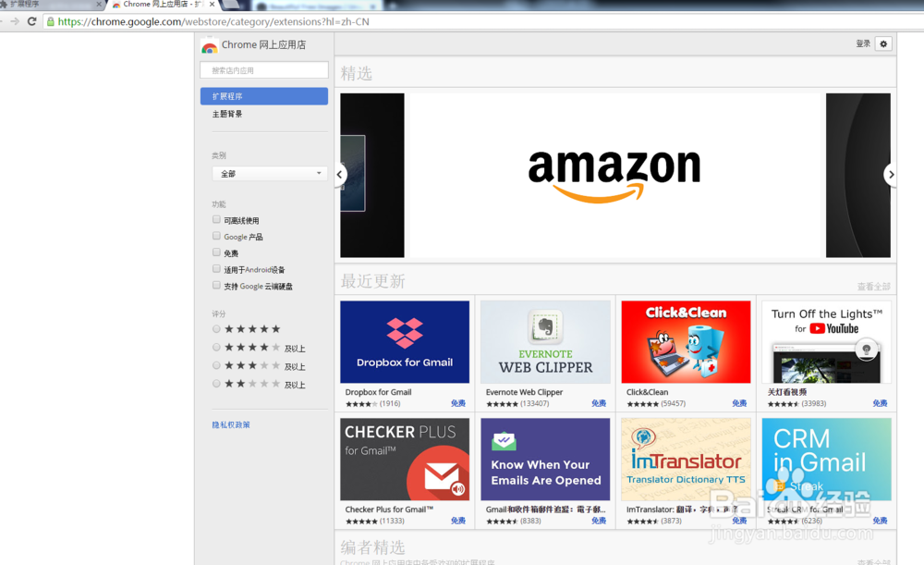The height and width of the screenshot is (565, 924).
Task: Click the green padlock in address bar
Action: click(51, 22)
